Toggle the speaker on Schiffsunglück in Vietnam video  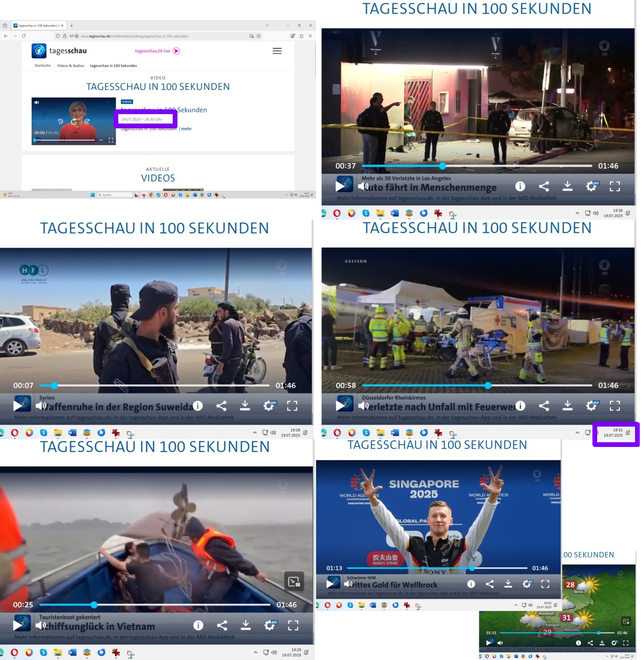pyautogui.click(x=41, y=625)
